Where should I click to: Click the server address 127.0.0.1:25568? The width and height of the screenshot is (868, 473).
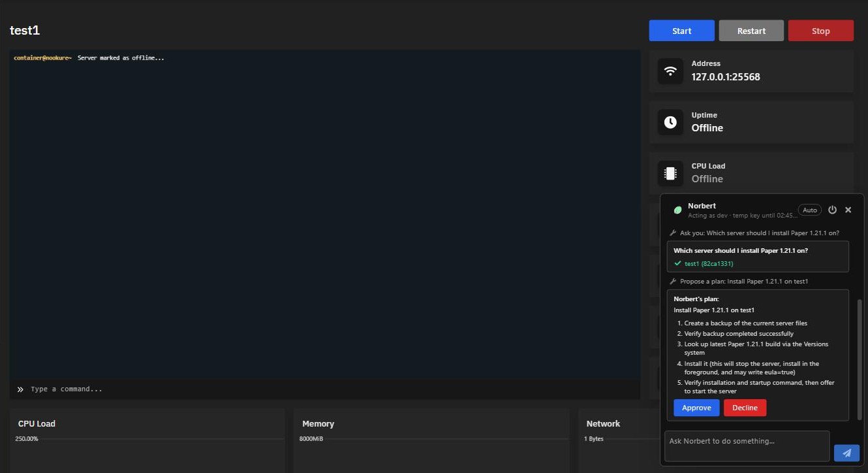[x=726, y=77]
